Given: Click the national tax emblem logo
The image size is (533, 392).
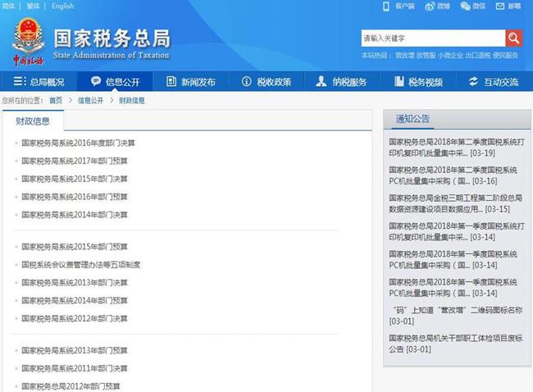Looking at the screenshot, I should coord(29,41).
